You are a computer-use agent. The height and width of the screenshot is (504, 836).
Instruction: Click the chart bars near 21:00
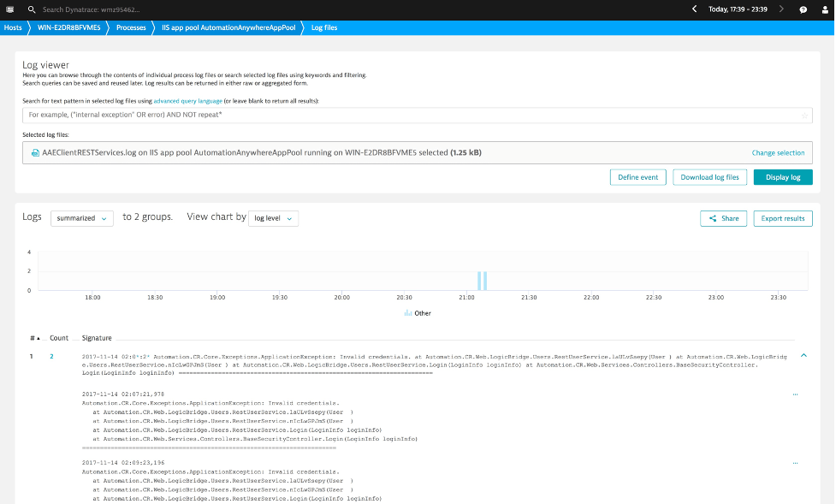(x=482, y=281)
